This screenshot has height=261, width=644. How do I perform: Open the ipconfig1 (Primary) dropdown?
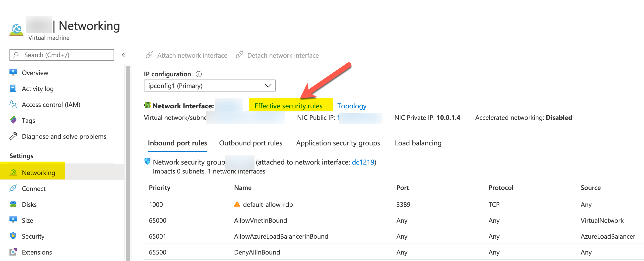(210, 86)
